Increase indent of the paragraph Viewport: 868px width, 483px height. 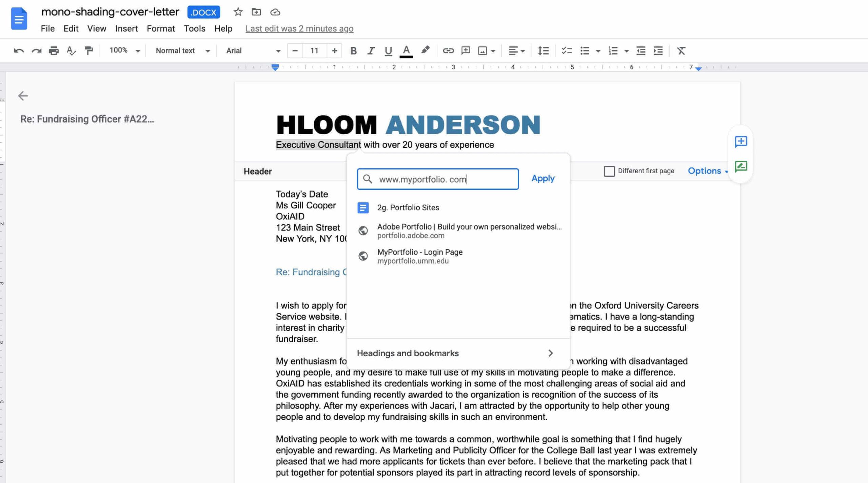[x=658, y=51]
